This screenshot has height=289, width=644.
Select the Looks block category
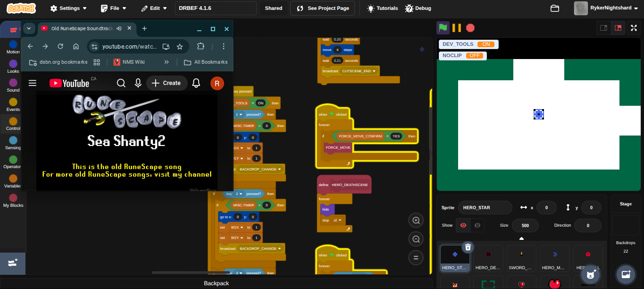point(13,67)
